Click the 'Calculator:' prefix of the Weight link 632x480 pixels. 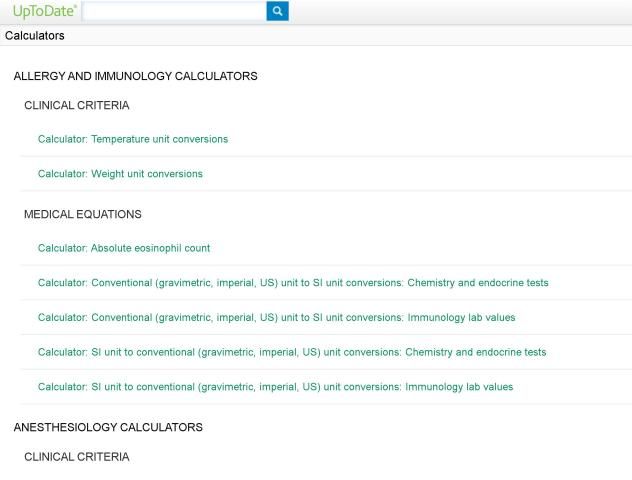pos(62,174)
